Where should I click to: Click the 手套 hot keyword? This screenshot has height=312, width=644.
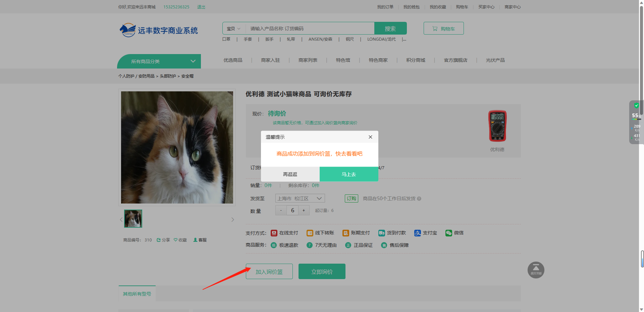point(248,39)
